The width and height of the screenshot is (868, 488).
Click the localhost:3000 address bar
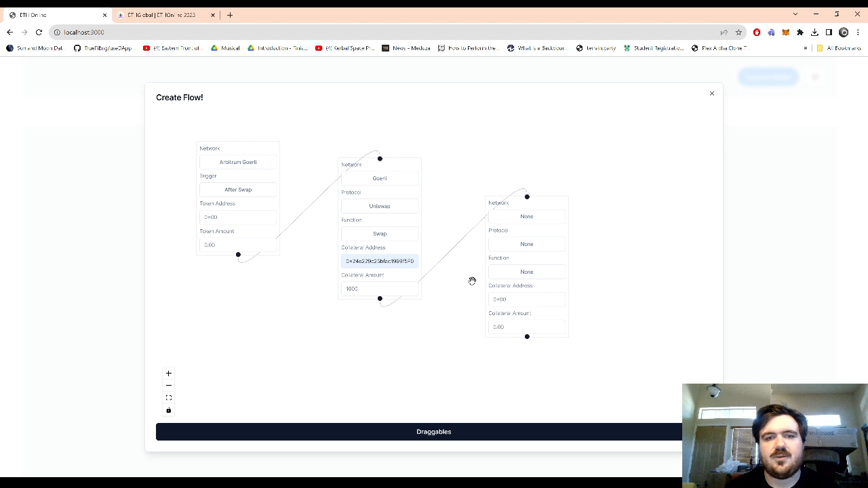coord(387,33)
